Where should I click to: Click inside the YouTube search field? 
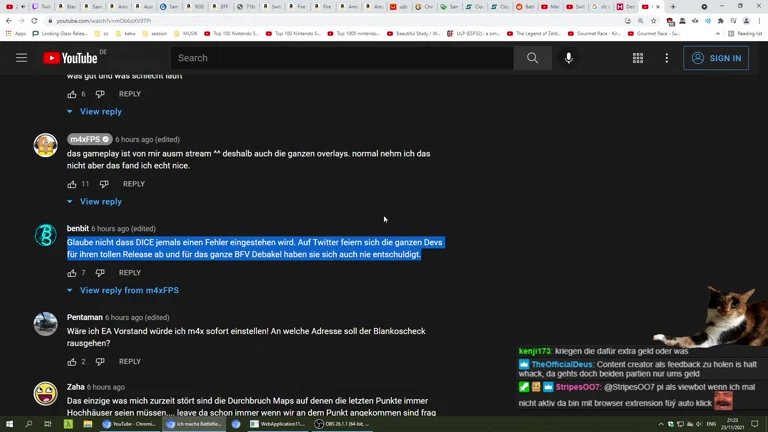(x=340, y=58)
